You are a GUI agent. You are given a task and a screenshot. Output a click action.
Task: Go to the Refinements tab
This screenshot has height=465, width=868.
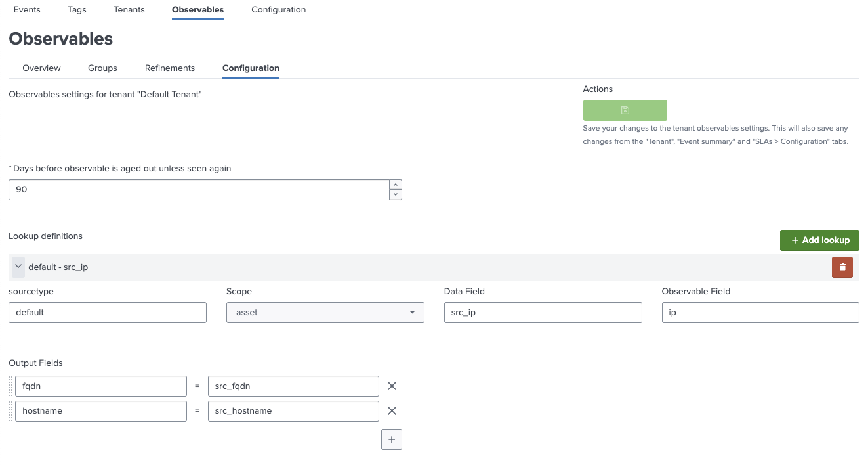tap(170, 68)
